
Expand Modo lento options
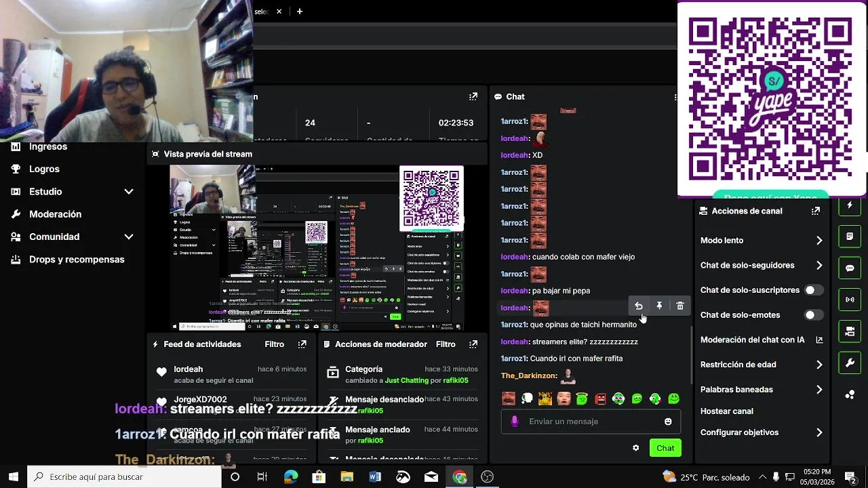coord(819,241)
